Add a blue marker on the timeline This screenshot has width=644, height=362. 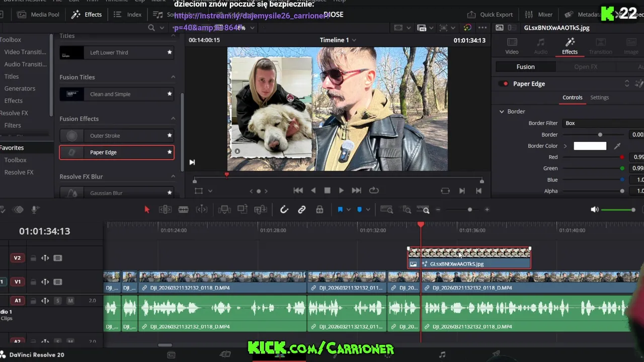[359, 210]
